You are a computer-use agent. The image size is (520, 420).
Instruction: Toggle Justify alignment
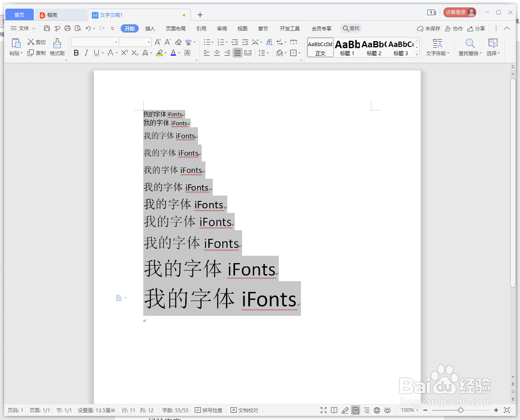pos(238,53)
